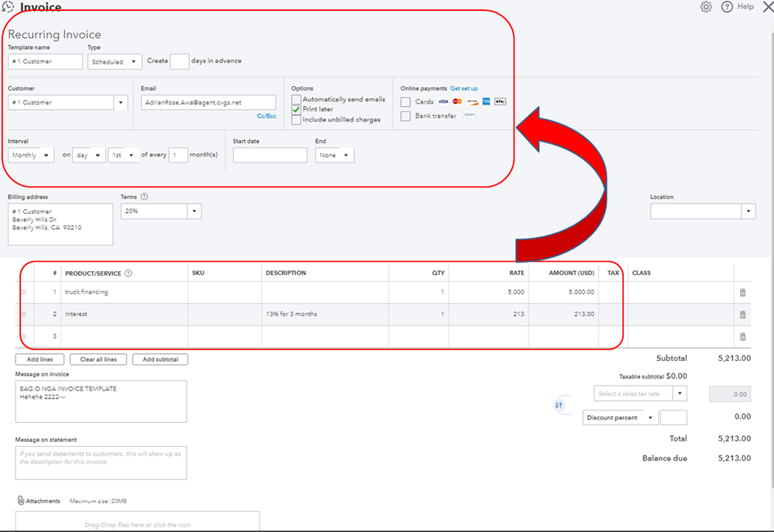
Task: Delete line 1 truck financing with trash icon
Action: click(x=742, y=292)
